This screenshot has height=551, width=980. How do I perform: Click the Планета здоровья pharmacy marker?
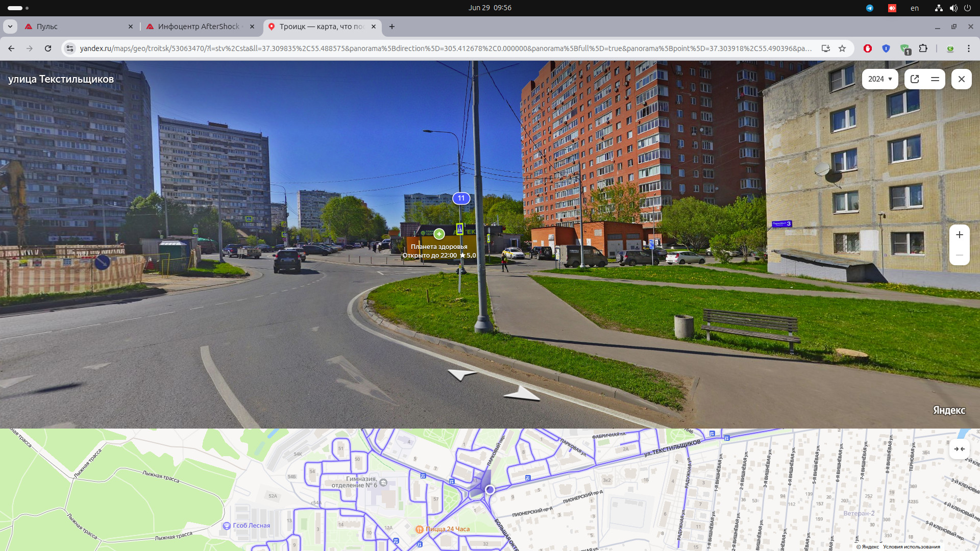(439, 234)
